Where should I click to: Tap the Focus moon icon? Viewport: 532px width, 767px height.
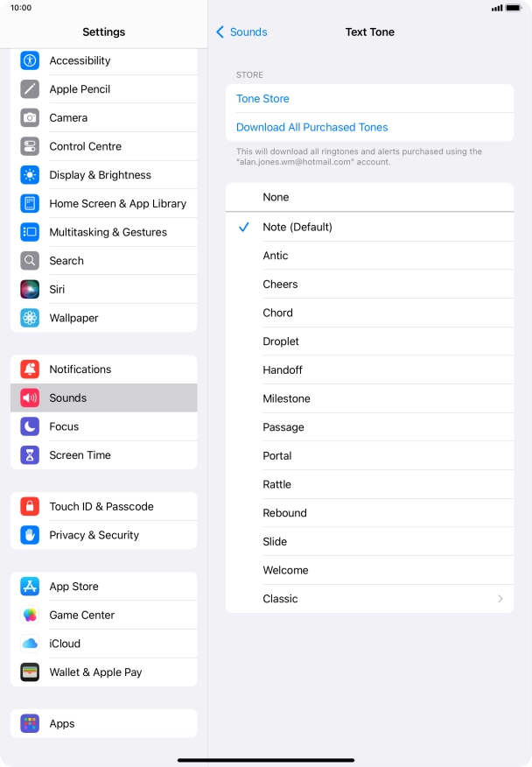[30, 426]
